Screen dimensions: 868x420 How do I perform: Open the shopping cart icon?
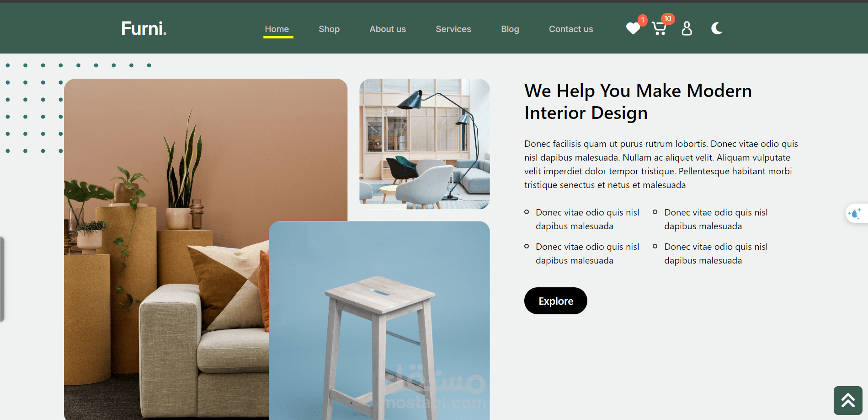tap(659, 28)
